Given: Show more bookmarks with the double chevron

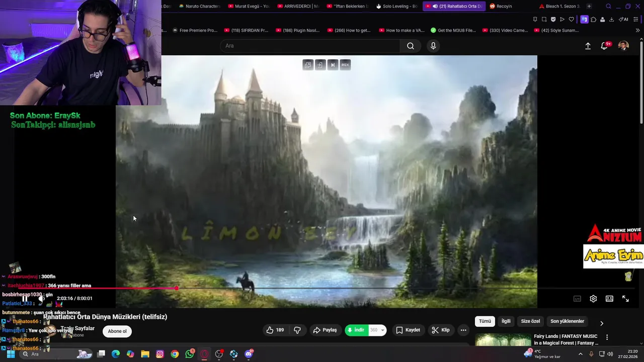Looking at the screenshot, I should coord(638,30).
